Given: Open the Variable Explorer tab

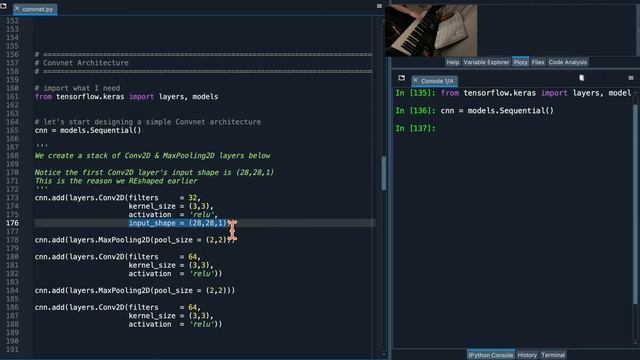Looking at the screenshot, I should (x=486, y=62).
